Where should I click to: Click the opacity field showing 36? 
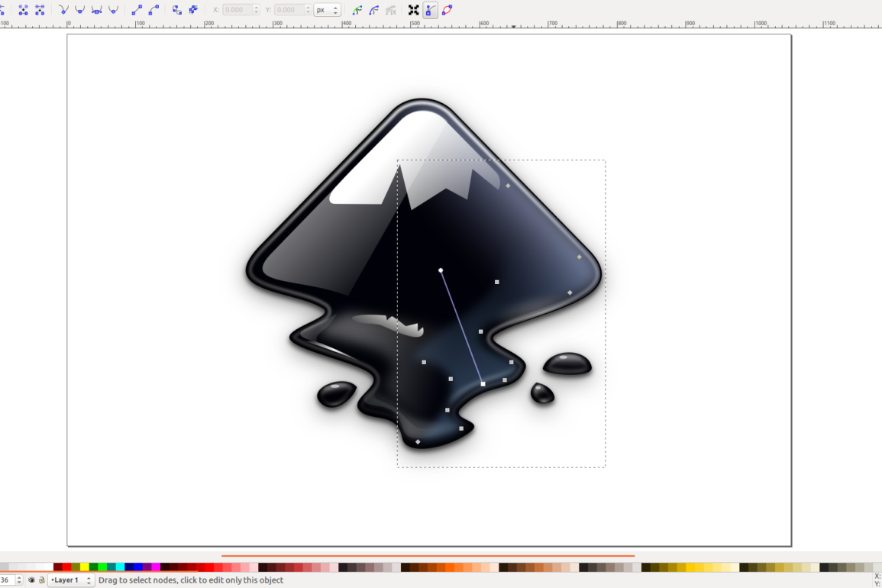(x=8, y=580)
